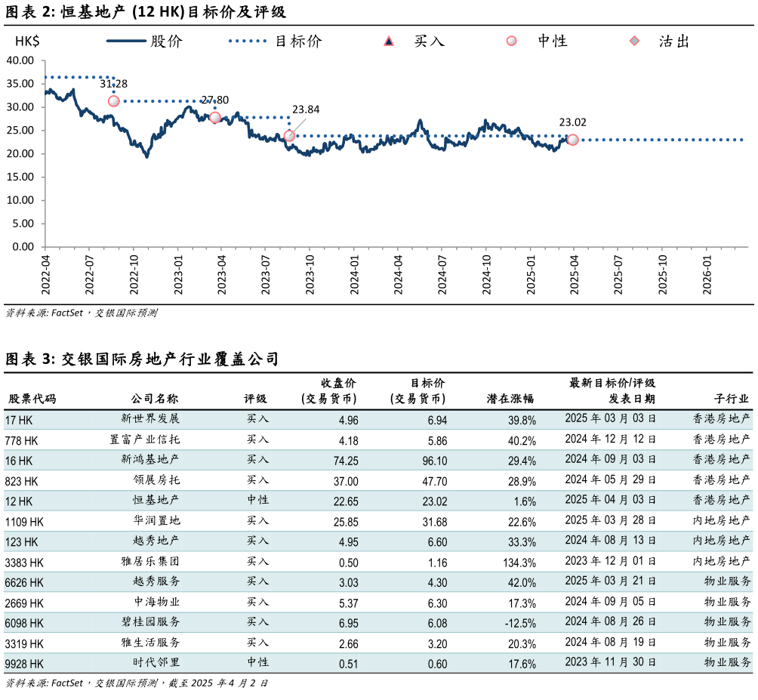The width and height of the screenshot is (758, 700).
Task: Click the date 2023 年 11 月 30 日
Action: pos(610,662)
